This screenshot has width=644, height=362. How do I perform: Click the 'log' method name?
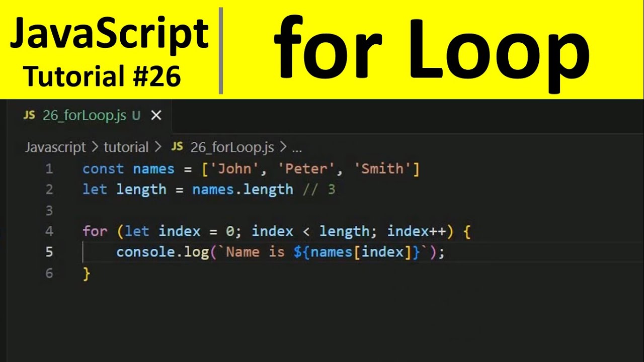196,252
